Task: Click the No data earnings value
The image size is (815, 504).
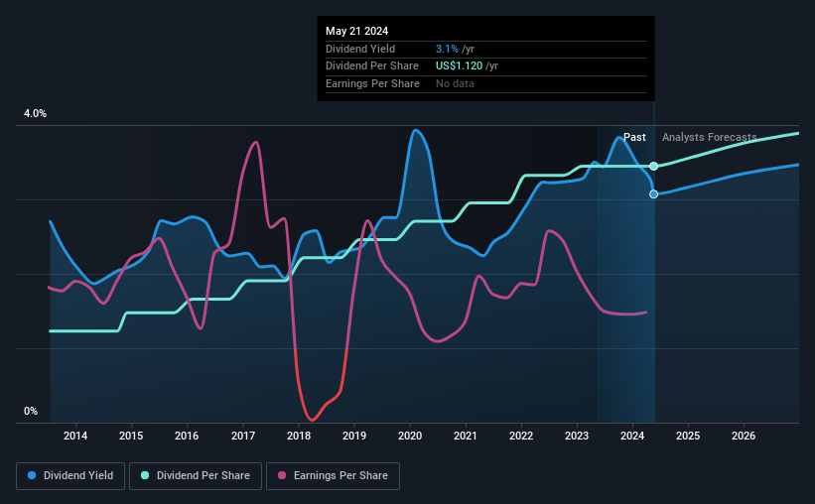Action: [x=455, y=83]
